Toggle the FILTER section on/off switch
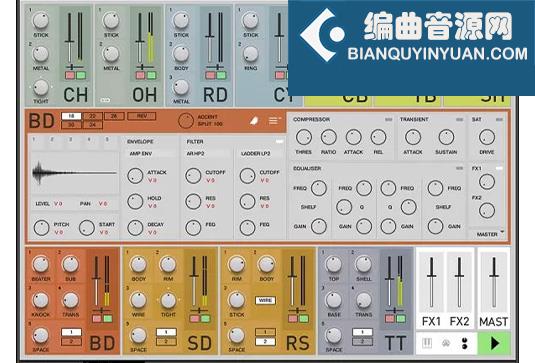The width and height of the screenshot is (535, 363). point(279,141)
